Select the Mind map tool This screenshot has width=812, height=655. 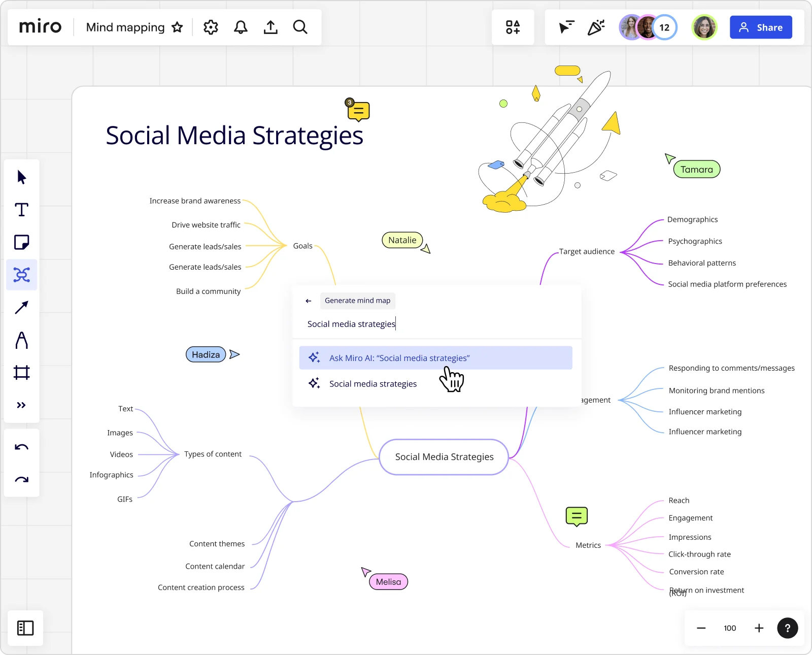pos(21,275)
